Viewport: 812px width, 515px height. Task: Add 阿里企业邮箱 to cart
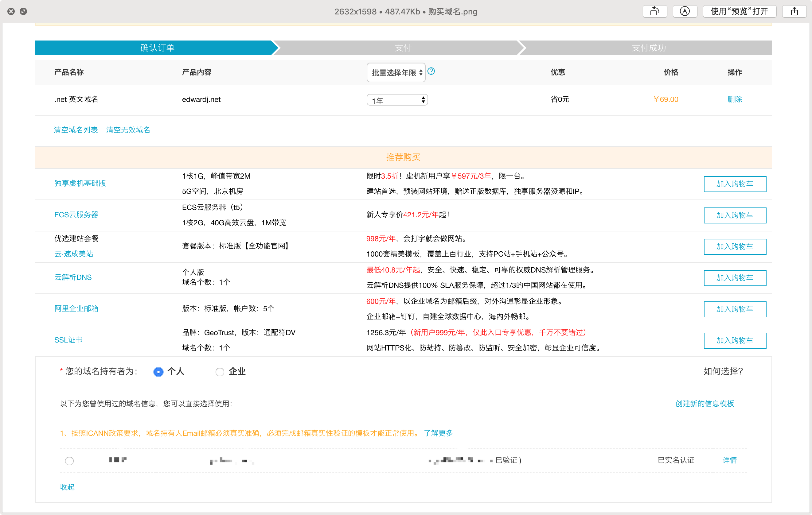click(735, 309)
